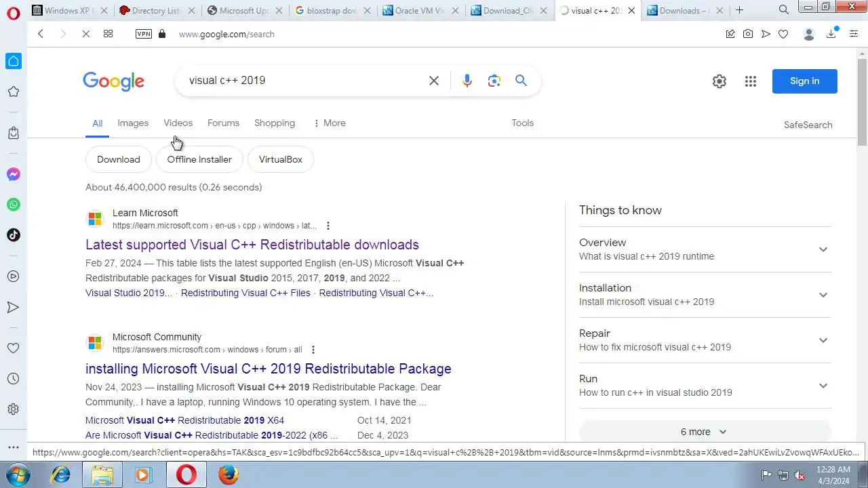Select the Shopping search tab
Viewport: 868px width, 488px height.
click(275, 123)
